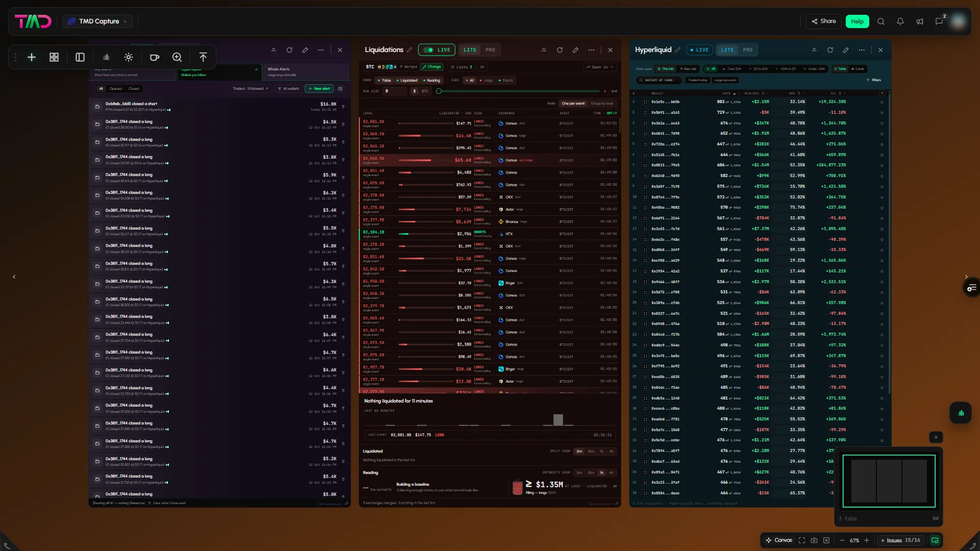Toggle the Liquidated show chip
Image resolution: width=980 pixels, height=551 pixels.
[x=407, y=81]
